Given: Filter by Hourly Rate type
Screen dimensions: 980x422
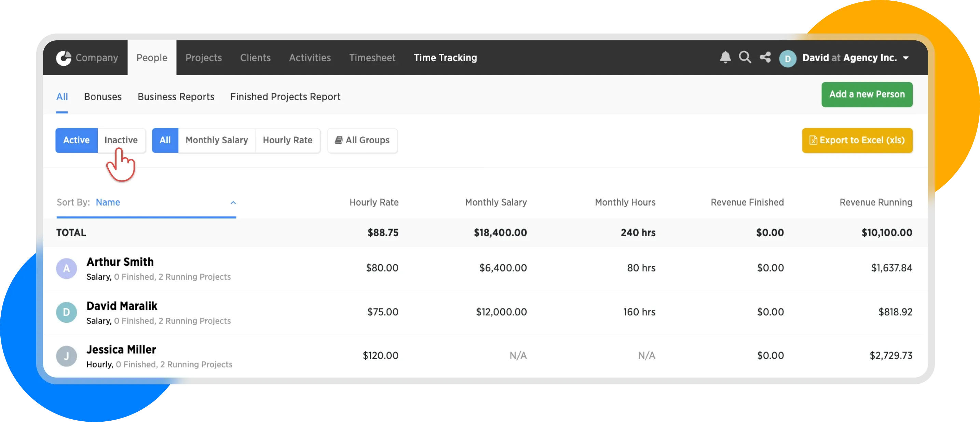Looking at the screenshot, I should (x=287, y=140).
